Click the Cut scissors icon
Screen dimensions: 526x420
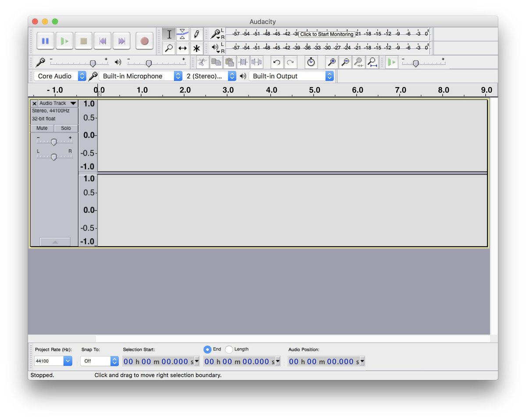click(x=202, y=62)
